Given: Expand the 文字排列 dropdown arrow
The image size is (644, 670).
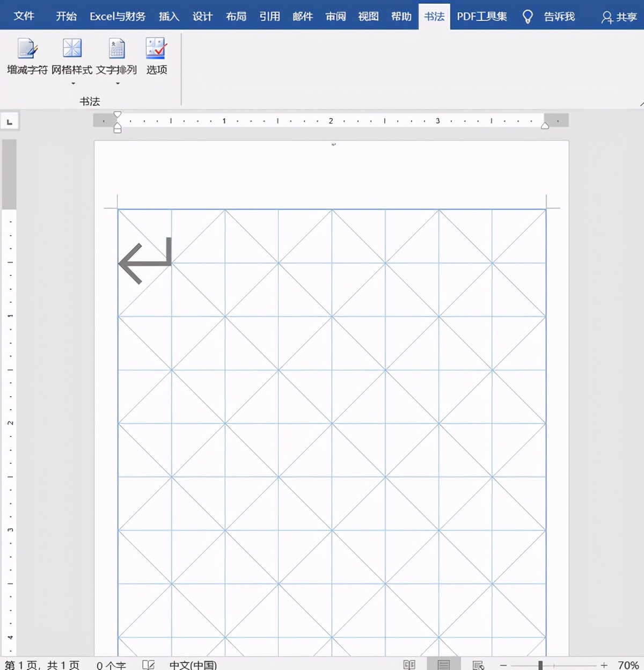Looking at the screenshot, I should (x=118, y=84).
